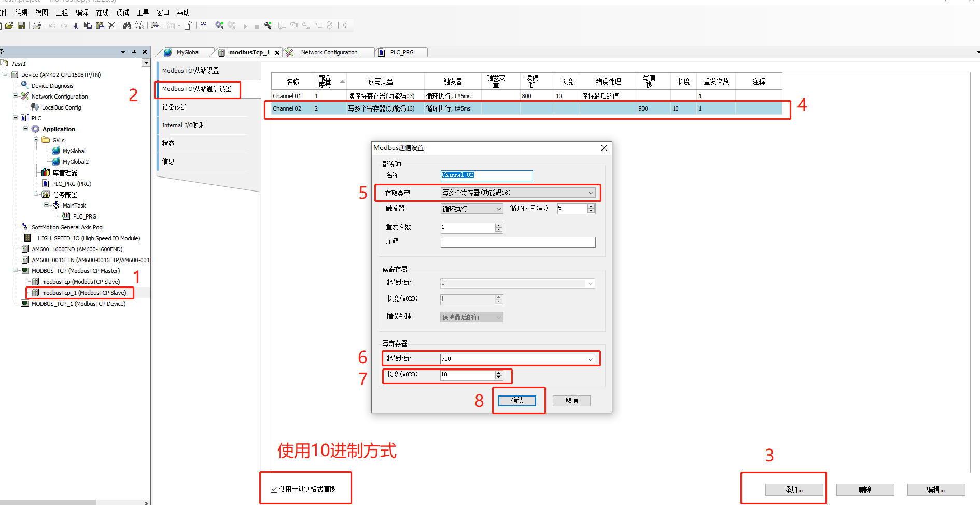Paste from clipboard using toolbar icon

(100, 25)
